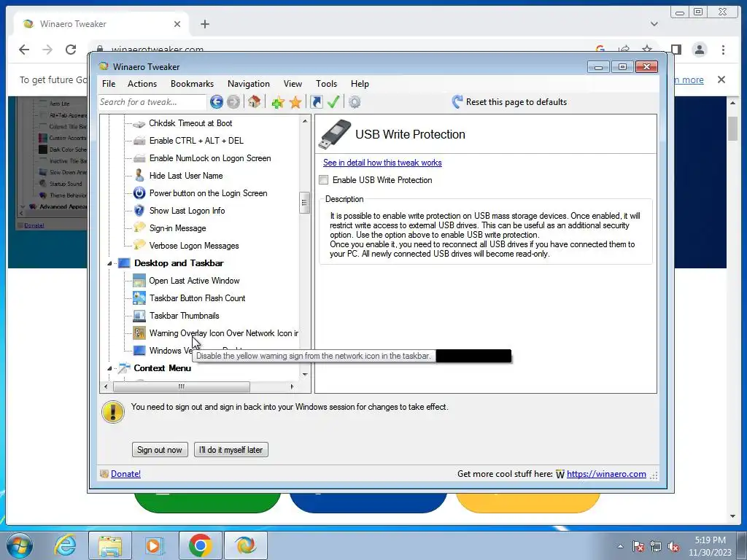Open the Windows Start button
Image resolution: width=747 pixels, height=560 pixels.
(19, 545)
